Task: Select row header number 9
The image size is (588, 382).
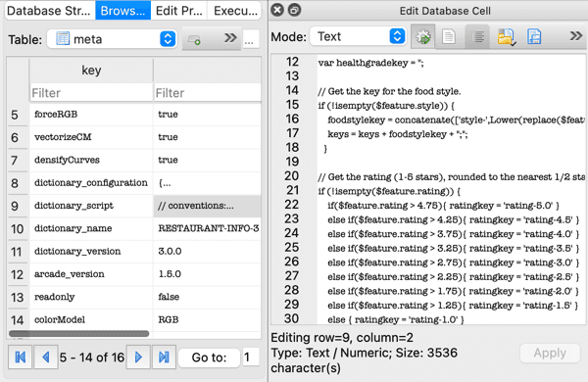Action: coord(18,206)
